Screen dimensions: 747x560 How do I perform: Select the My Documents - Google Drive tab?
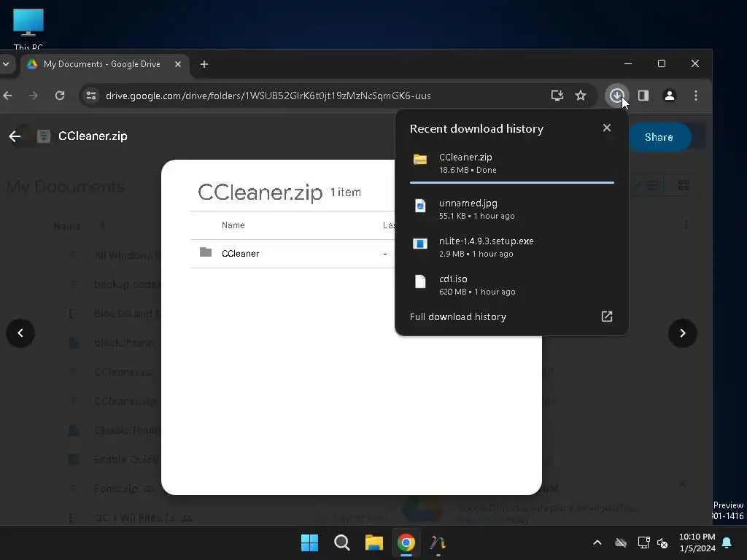[101, 64]
